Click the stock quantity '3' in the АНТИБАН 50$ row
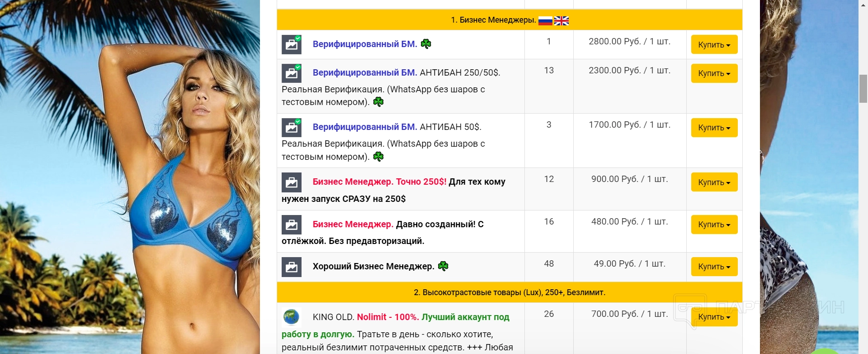The image size is (868, 354). click(549, 125)
